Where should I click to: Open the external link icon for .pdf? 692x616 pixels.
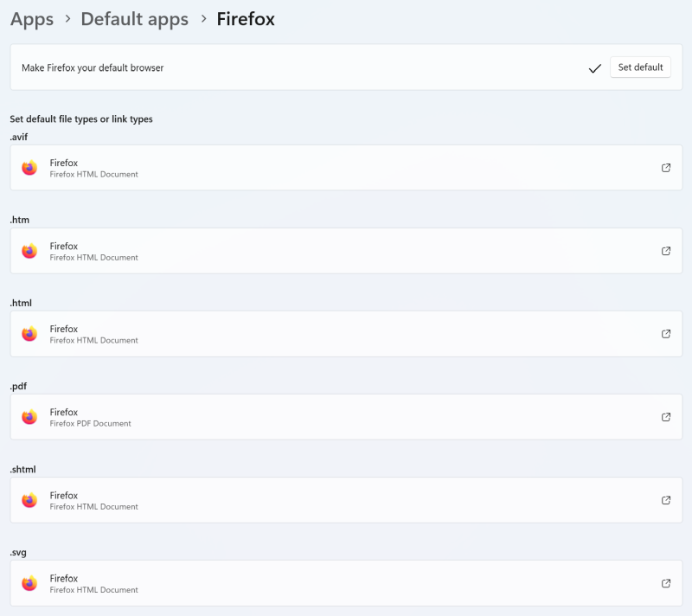(x=666, y=417)
